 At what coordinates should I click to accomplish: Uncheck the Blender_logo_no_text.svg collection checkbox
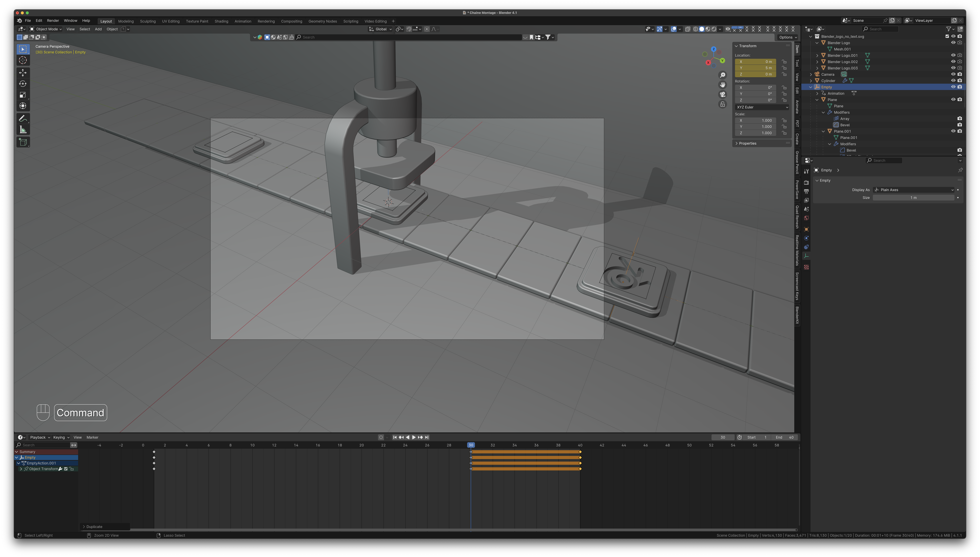click(947, 36)
